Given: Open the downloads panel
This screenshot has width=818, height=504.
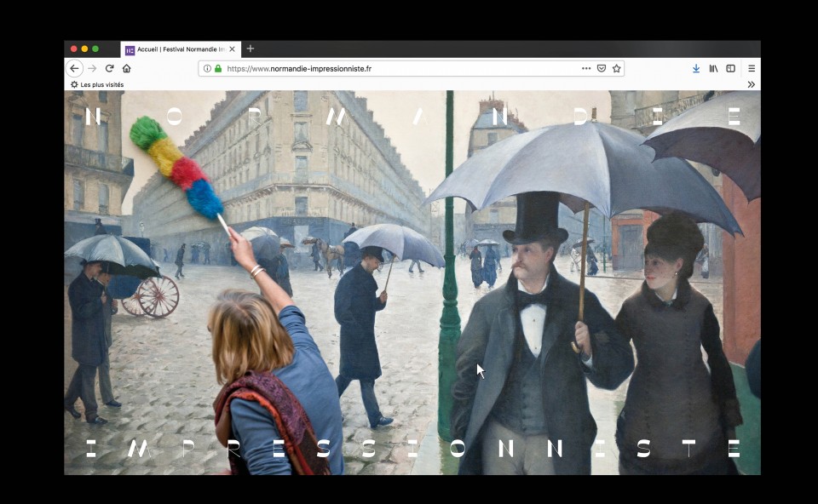Looking at the screenshot, I should (x=696, y=68).
